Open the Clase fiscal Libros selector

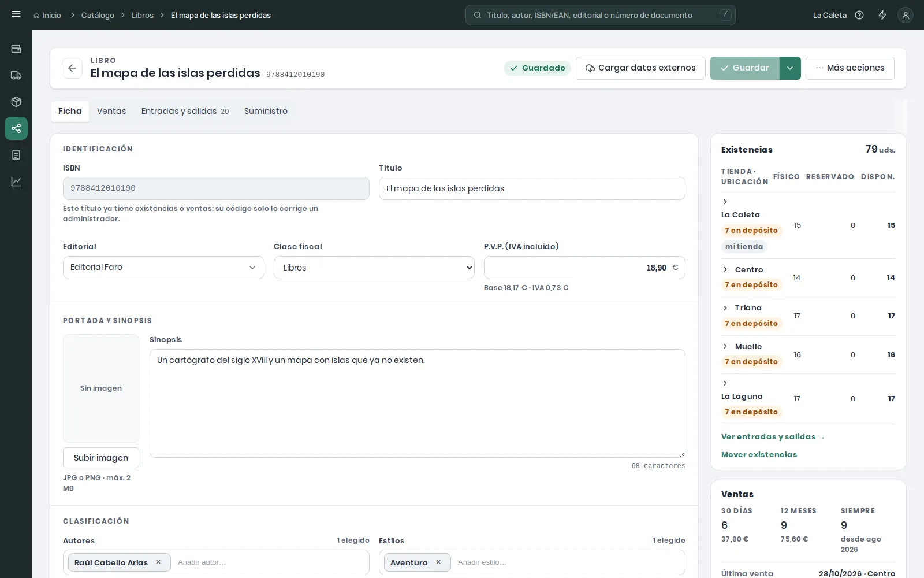pos(374,268)
